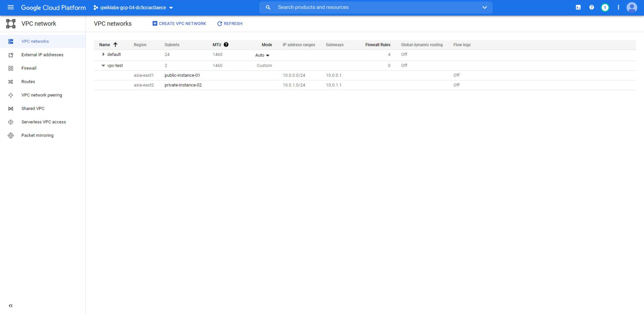The image size is (644, 314).
Task: Click the Region column header
Action: tap(140, 45)
